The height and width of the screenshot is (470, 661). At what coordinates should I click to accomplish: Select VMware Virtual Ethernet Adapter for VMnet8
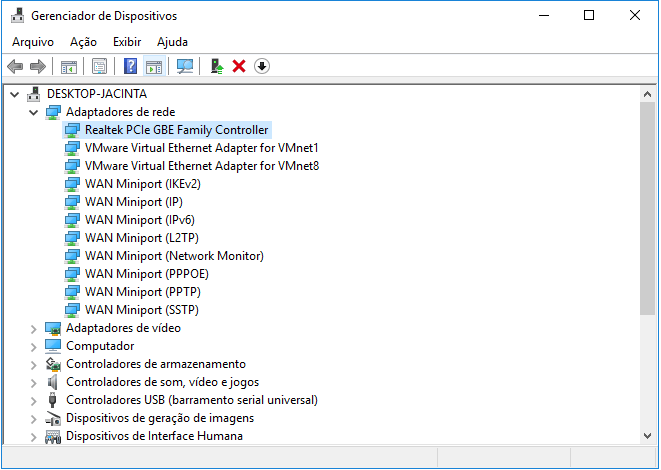201,166
